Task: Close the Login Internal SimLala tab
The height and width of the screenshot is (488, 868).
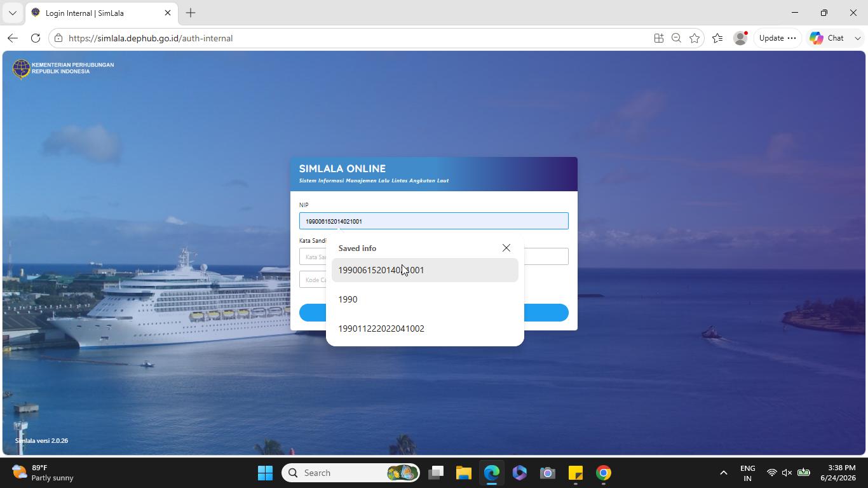Action: pyautogui.click(x=168, y=13)
